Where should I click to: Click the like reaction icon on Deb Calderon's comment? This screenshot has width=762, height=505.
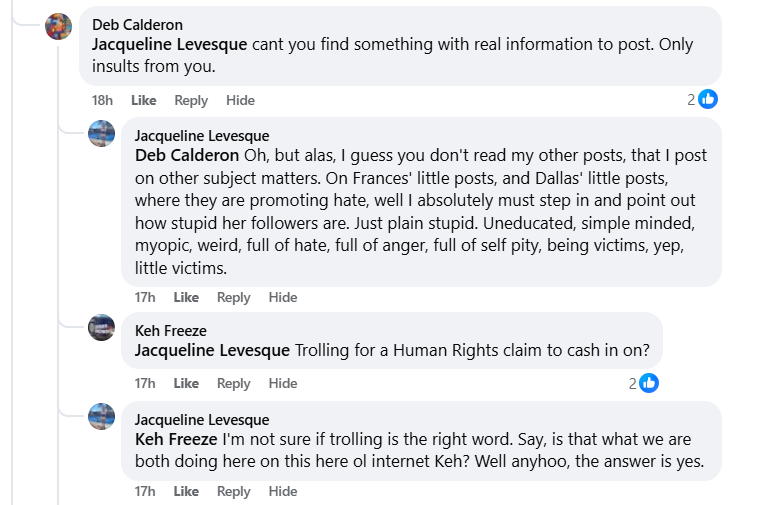[708, 99]
